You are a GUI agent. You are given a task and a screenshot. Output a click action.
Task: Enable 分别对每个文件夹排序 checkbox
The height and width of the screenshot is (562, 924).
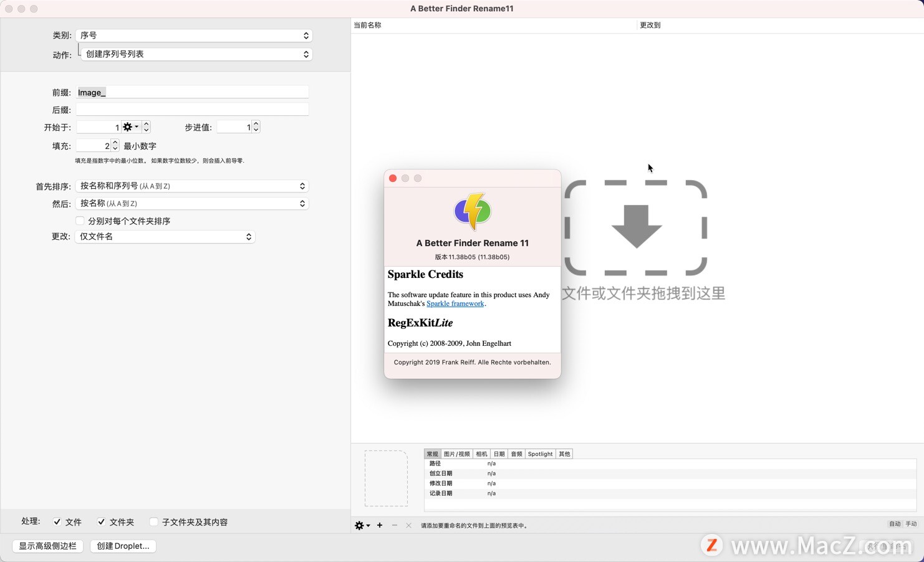tap(80, 221)
